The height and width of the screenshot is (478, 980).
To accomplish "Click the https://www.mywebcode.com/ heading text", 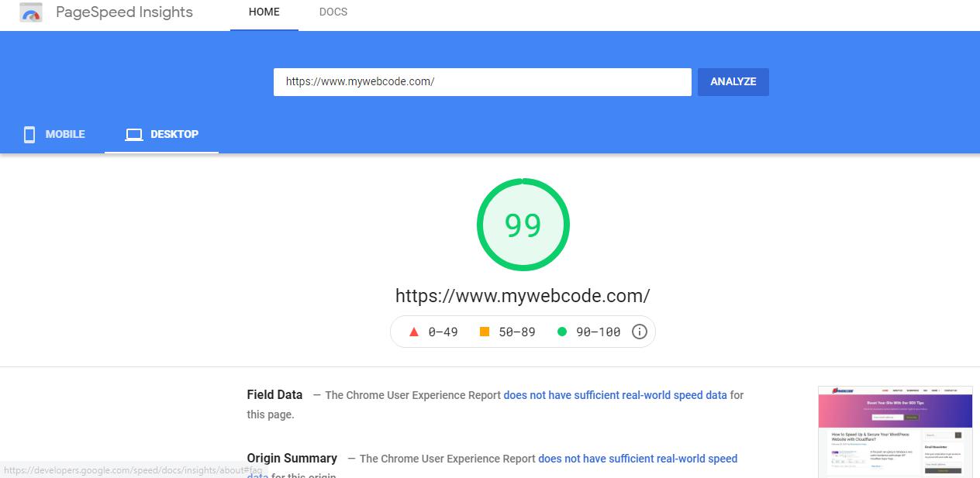I will click(523, 296).
